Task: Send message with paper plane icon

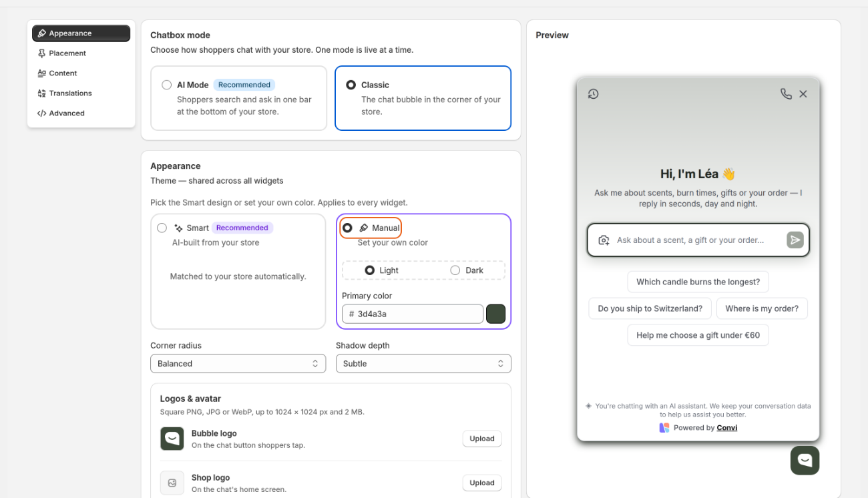Action: click(x=795, y=240)
